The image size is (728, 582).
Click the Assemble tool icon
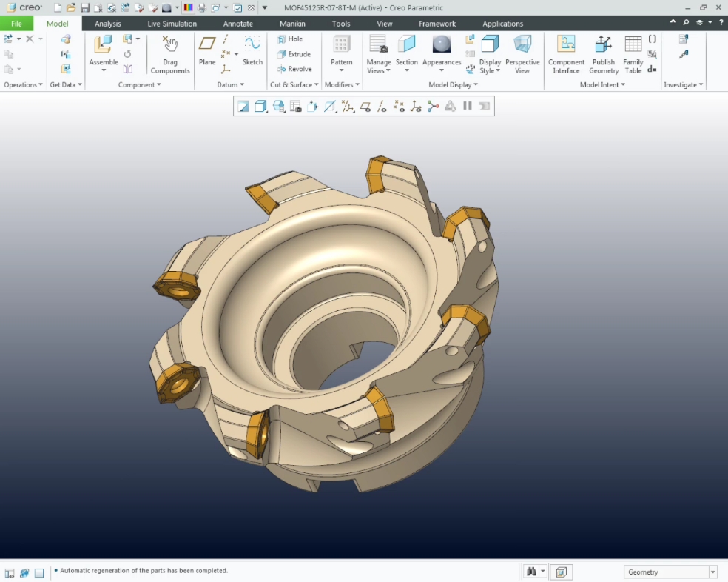point(104,44)
